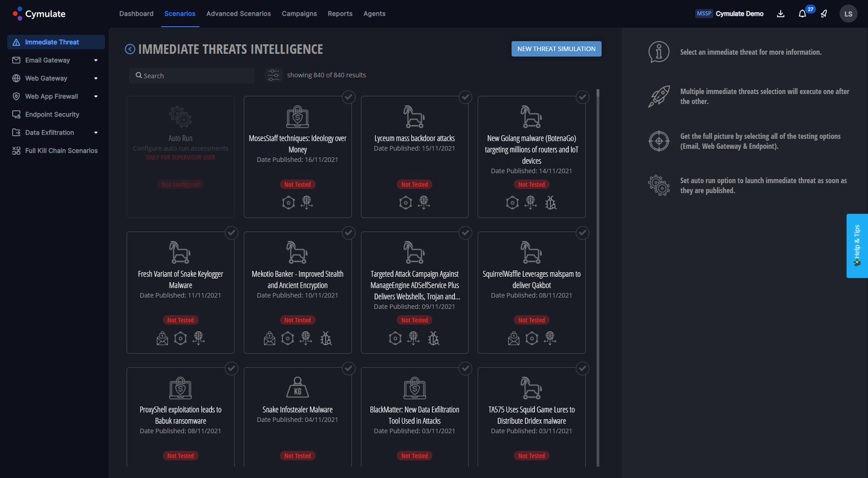Check the SquirrelWaffle Qakbot card selector
Screen dimensions: 868x478
pyautogui.click(x=582, y=233)
